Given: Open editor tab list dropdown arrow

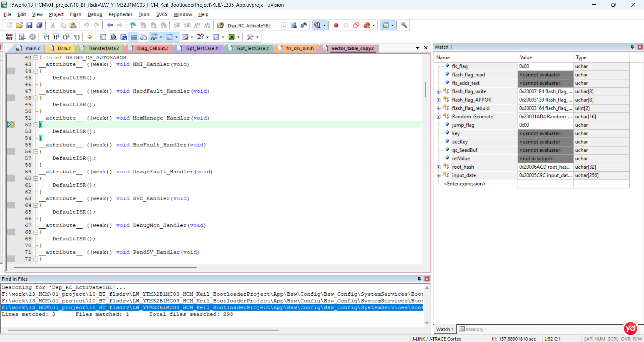Looking at the screenshot, I should tap(418, 48).
